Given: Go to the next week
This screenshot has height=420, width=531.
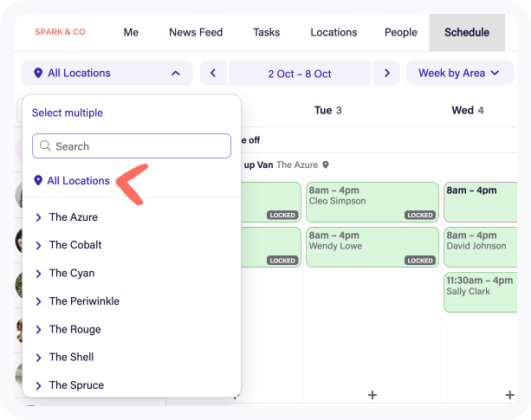Looking at the screenshot, I should (387, 73).
